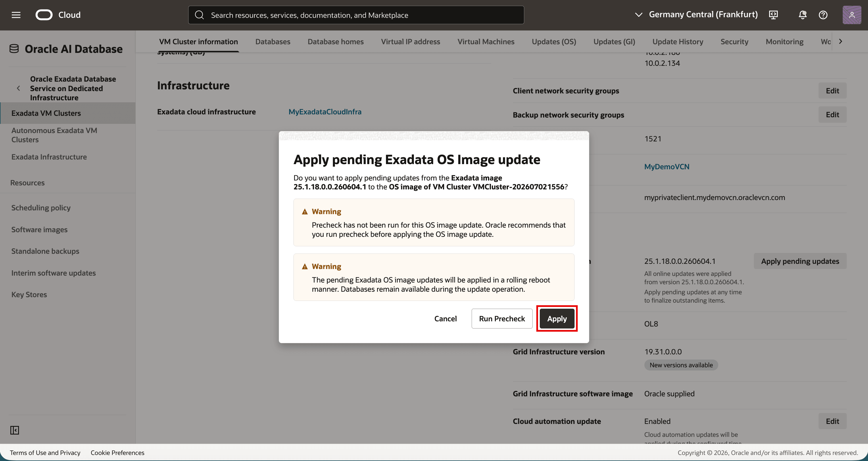Screen dimensions: 868x461
Task: Edit Client network security groups
Action: [x=832, y=91]
